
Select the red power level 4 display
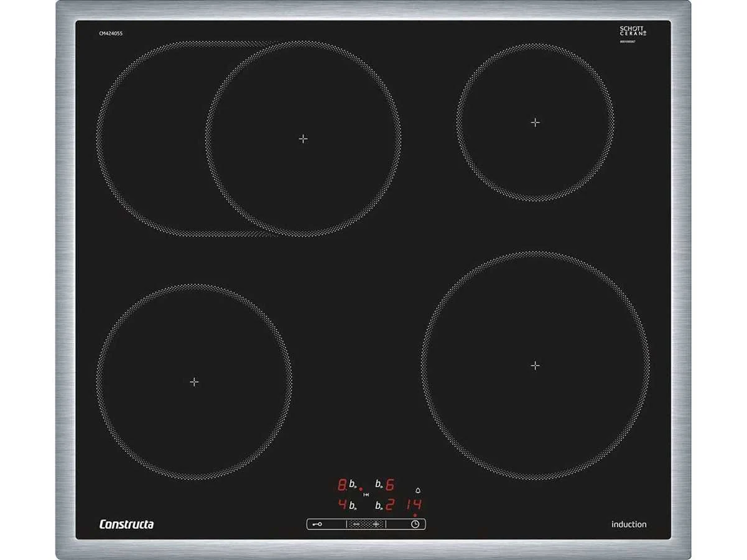tap(341, 505)
